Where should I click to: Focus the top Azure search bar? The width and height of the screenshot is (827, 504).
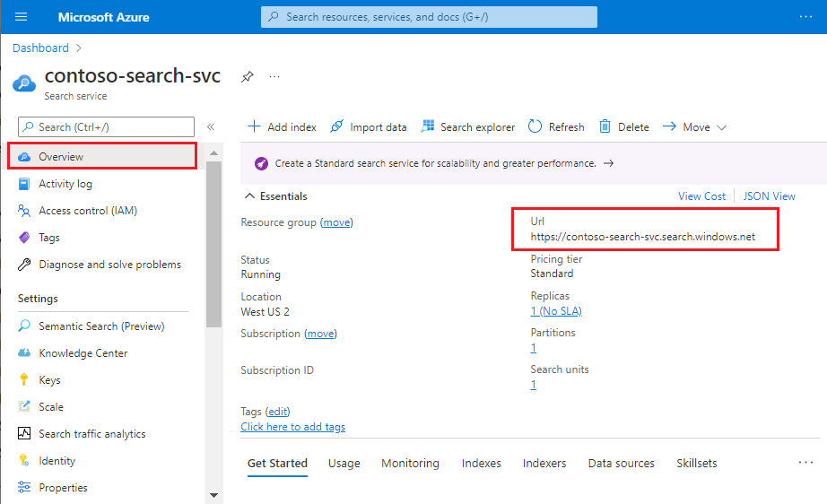[x=429, y=17]
